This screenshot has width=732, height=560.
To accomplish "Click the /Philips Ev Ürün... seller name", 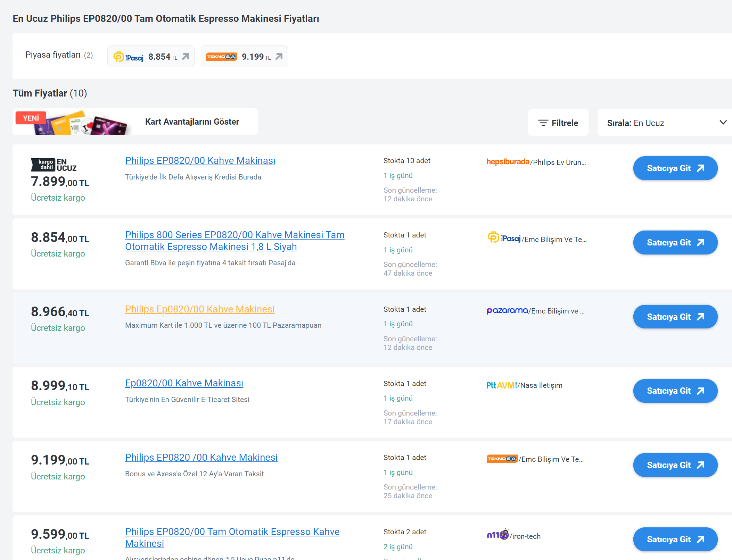I will (x=558, y=162).
